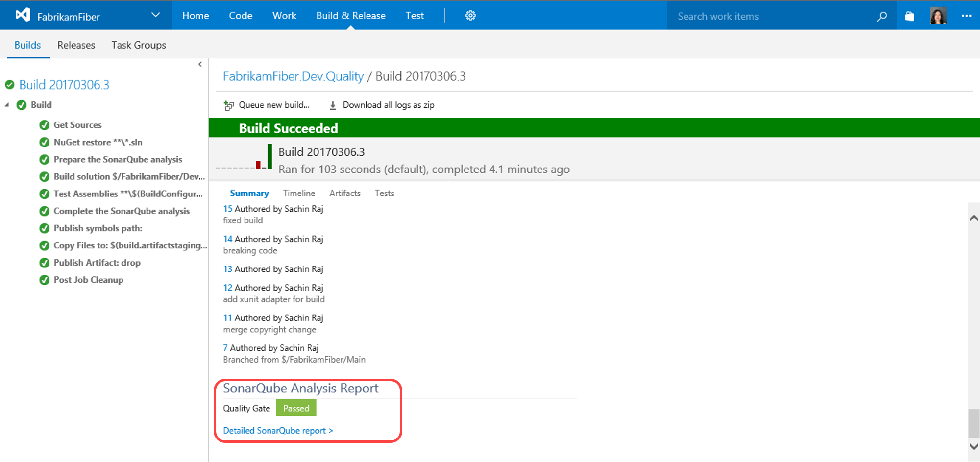Open Build 20170306.3 in the tree

tap(64, 85)
